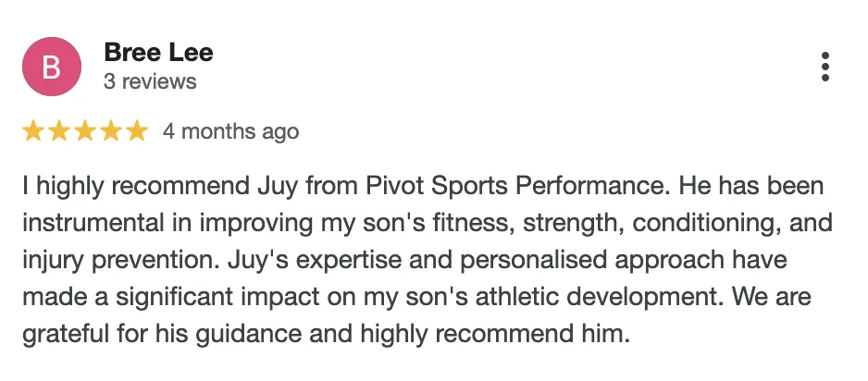This screenshot has width=868, height=381.
Task: Click the first gold rating star
Action: 32,131
